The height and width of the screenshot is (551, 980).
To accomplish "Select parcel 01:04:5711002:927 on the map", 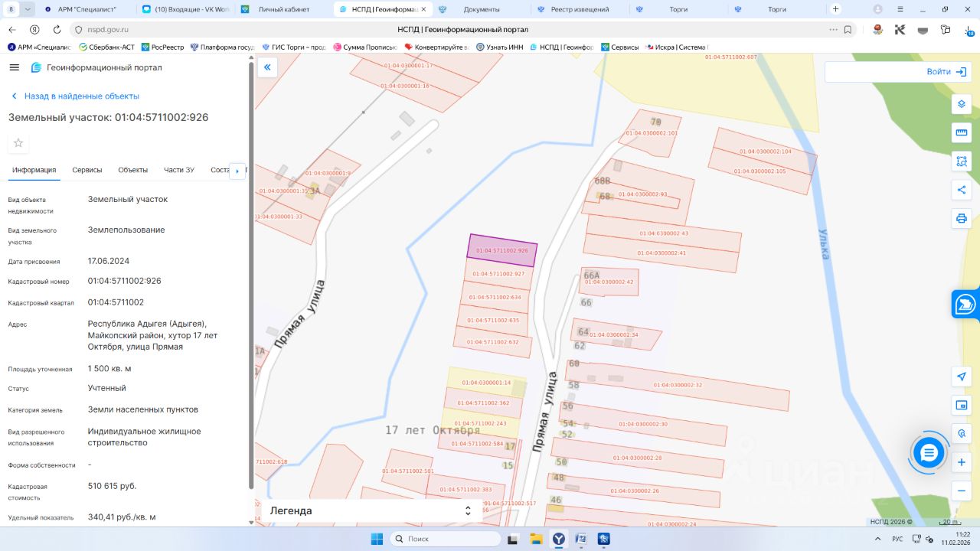I will coord(498,273).
